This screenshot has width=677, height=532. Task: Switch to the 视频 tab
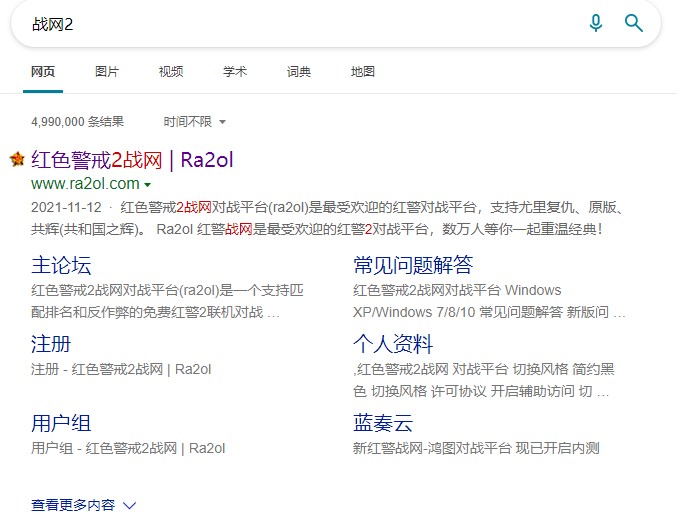[171, 72]
